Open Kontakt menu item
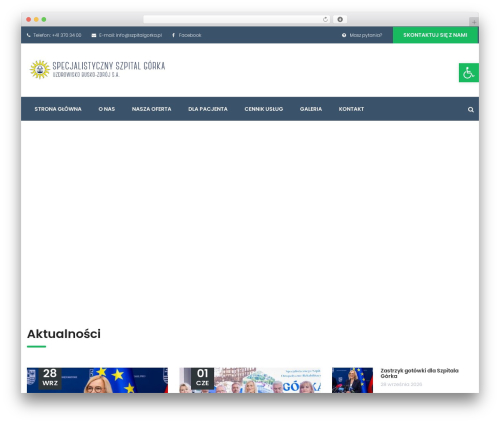Screen dimensions: 500x423 351,109
